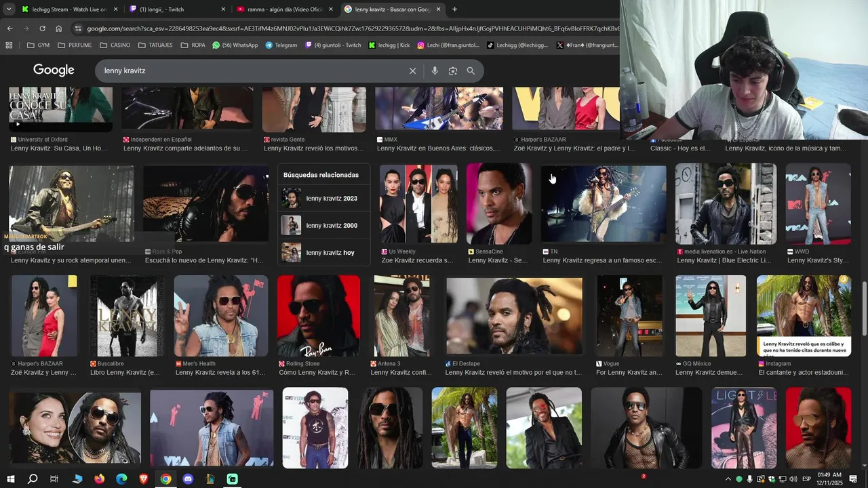Open the new tab plus button
Viewport: 868px width, 488px height.
click(x=454, y=9)
